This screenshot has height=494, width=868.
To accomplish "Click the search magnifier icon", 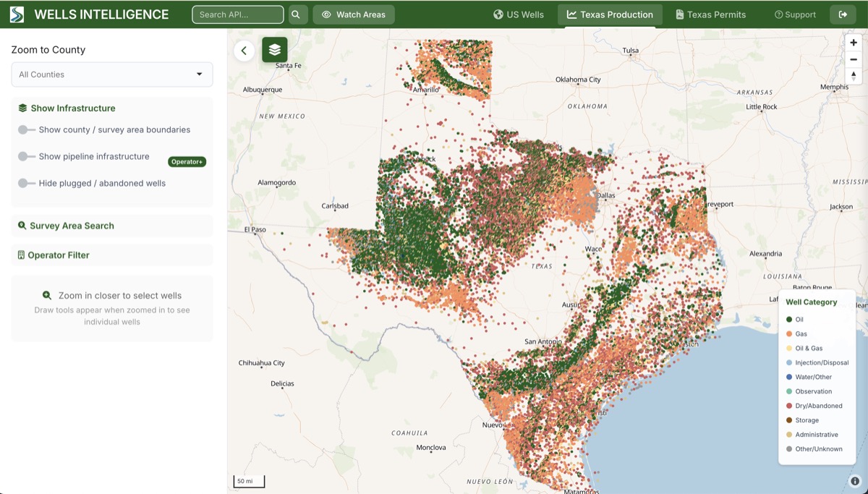I will [297, 14].
